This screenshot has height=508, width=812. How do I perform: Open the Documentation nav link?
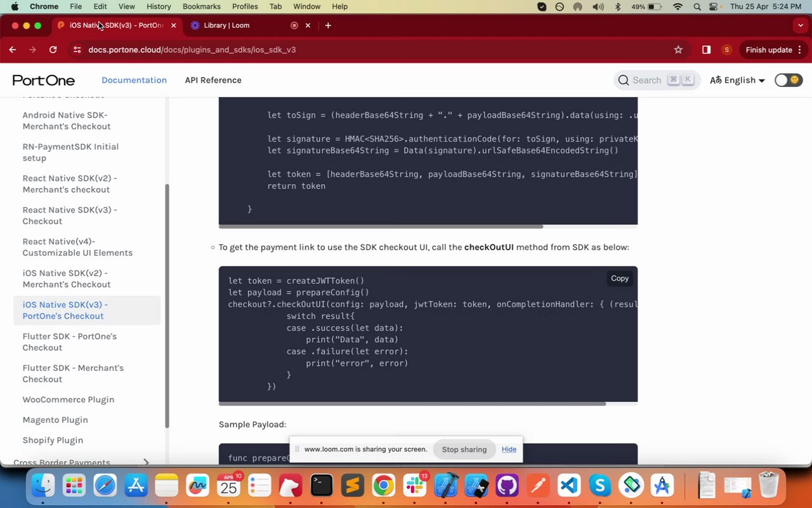coord(134,80)
